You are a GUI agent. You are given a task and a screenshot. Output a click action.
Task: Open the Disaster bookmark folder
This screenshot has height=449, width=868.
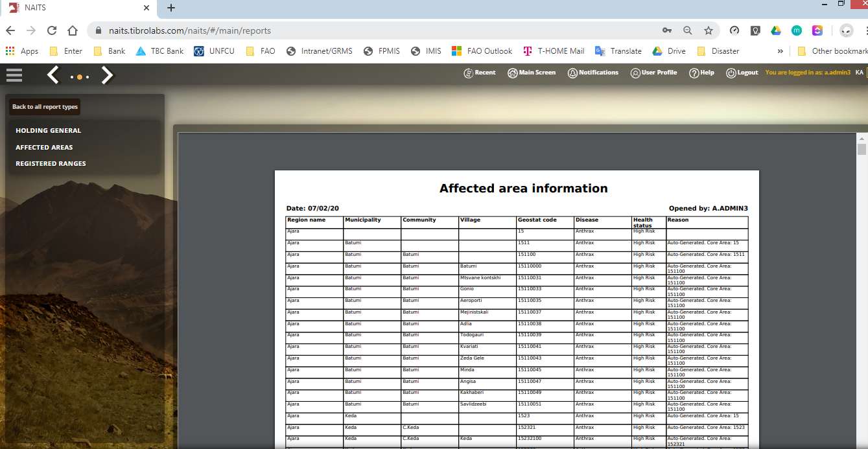(718, 51)
